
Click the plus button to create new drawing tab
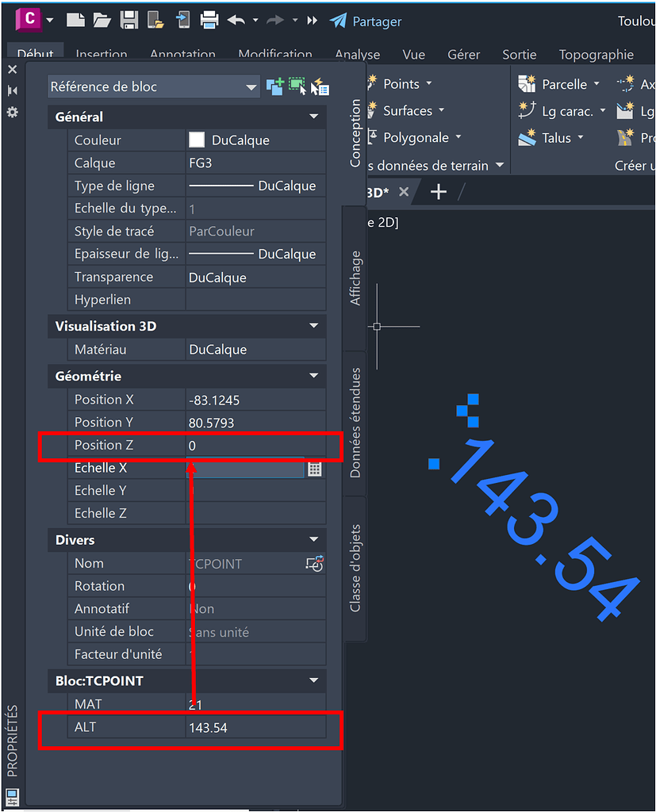pos(438,191)
